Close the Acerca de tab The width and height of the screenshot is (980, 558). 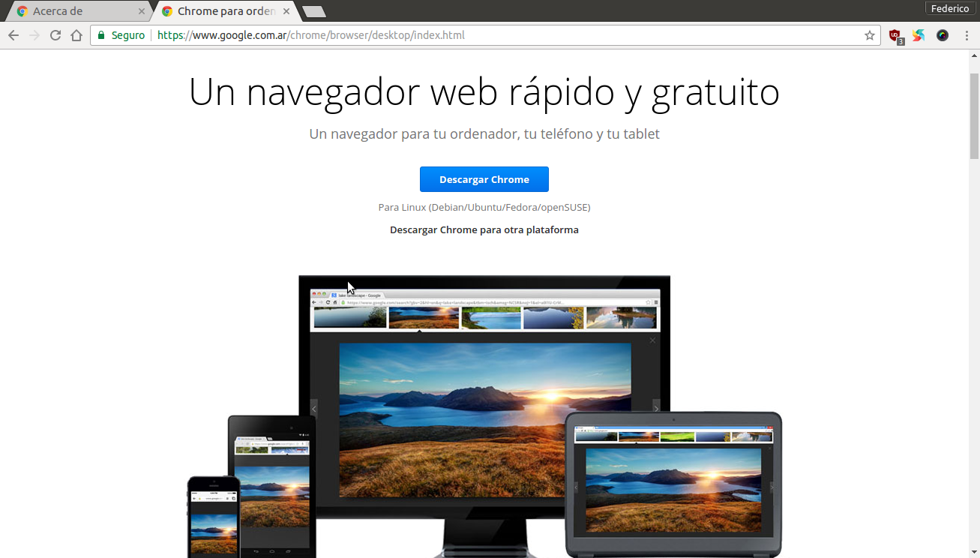pos(141,11)
